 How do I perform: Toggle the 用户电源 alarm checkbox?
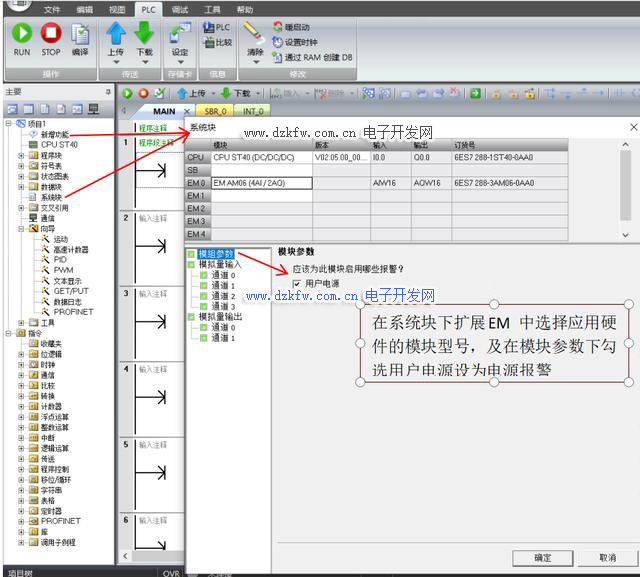(x=297, y=284)
